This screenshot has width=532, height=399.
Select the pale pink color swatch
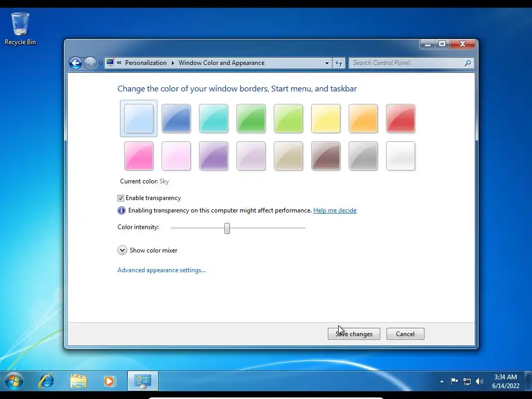click(x=176, y=156)
